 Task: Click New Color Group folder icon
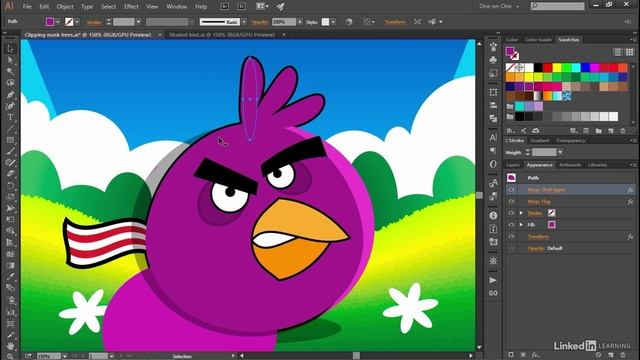(598, 131)
